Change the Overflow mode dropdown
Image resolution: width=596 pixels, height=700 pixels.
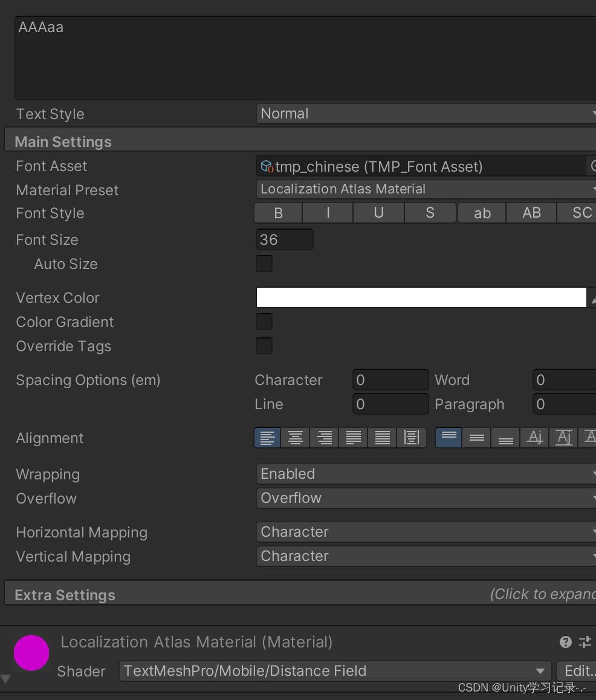(x=425, y=498)
